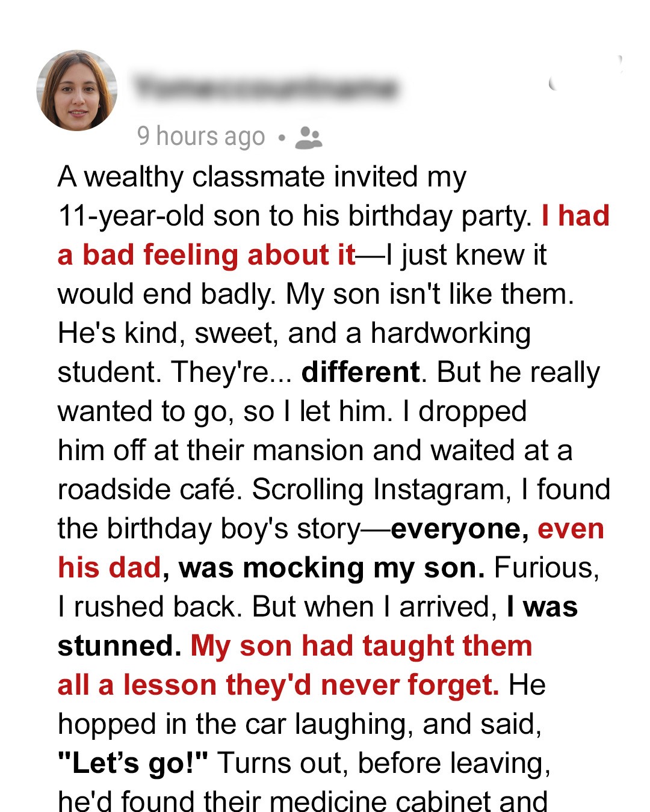Click the bold word "everyone,"

pos(460,529)
